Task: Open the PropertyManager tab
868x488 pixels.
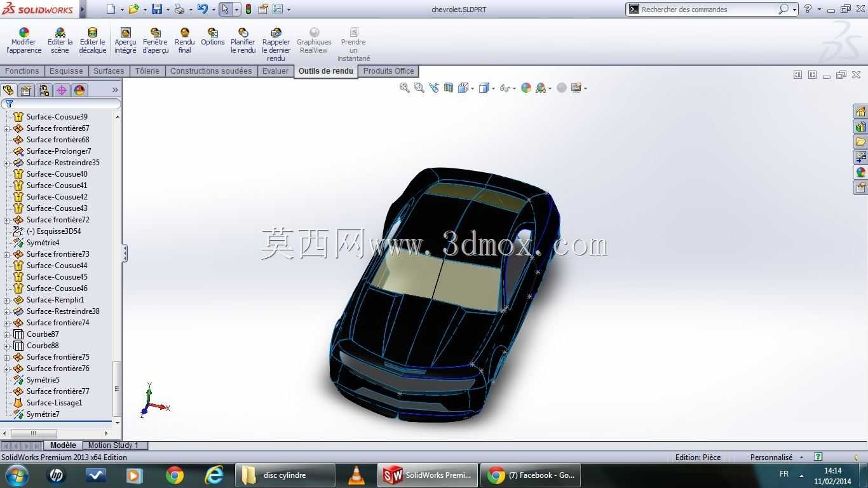Action: tap(26, 90)
